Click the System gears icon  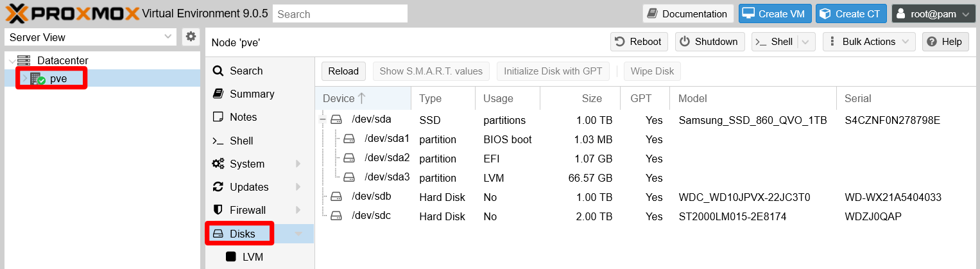pos(218,164)
